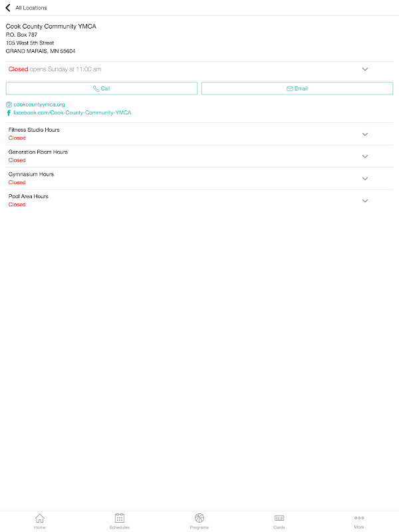Tap the Pool Area Hours row title
The height and width of the screenshot is (532, 399).
(29, 196)
